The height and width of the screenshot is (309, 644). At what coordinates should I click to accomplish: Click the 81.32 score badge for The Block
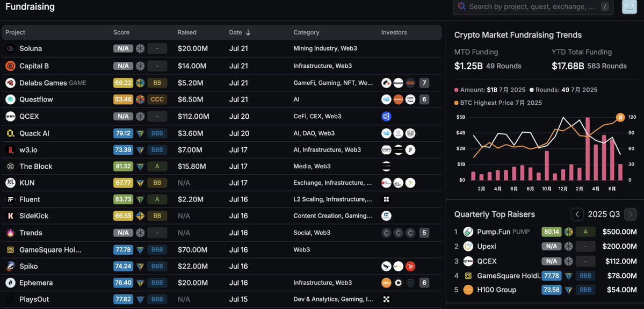point(123,167)
